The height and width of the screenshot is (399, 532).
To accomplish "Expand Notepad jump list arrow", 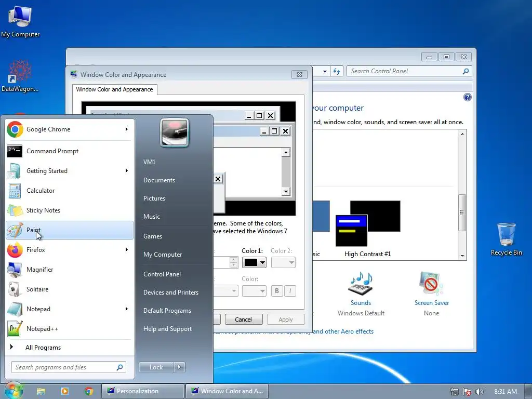I will pyautogui.click(x=127, y=309).
